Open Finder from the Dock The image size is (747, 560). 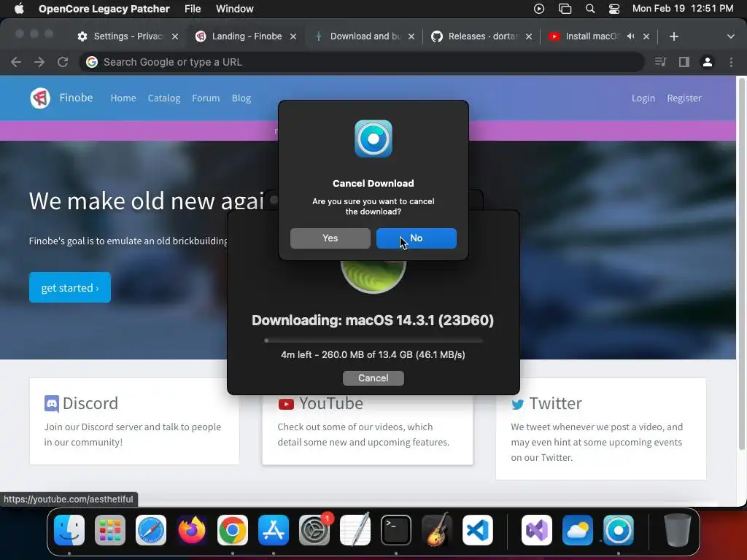69,530
